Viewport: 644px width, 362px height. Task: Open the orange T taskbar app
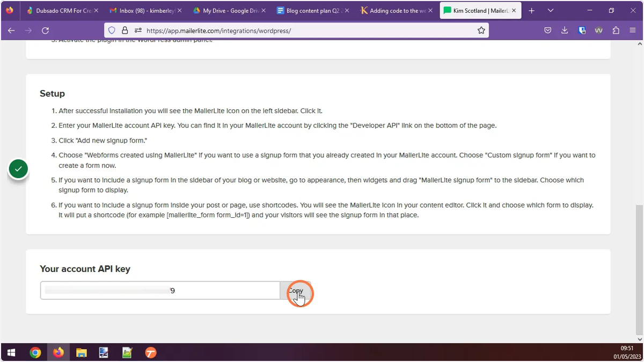coord(151,352)
